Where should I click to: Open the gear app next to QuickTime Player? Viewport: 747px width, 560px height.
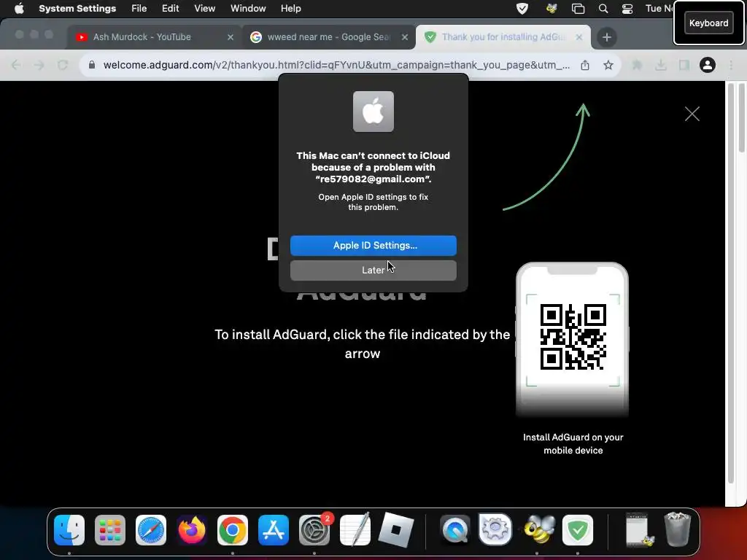tap(495, 530)
